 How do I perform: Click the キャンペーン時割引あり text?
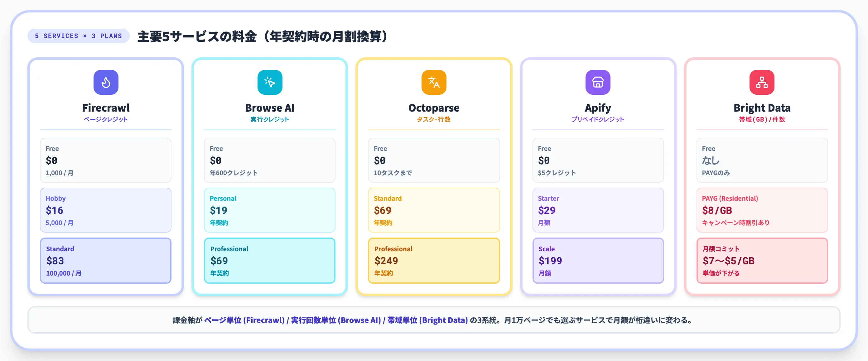pyautogui.click(x=735, y=223)
